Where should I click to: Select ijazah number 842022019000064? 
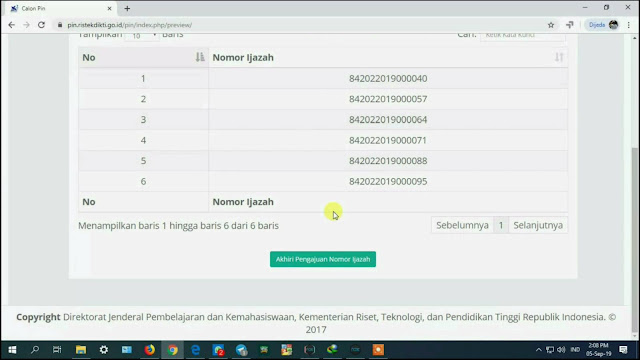click(388, 120)
